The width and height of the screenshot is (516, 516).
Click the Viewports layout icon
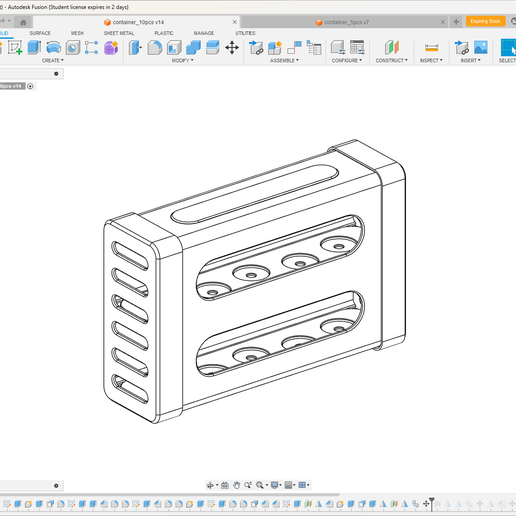302,485
